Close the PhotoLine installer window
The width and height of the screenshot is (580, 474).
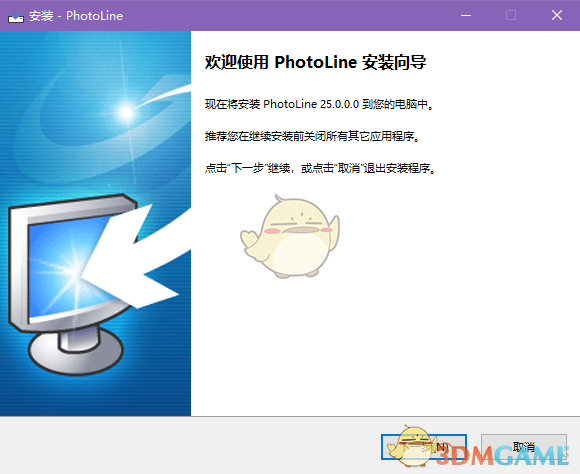(557, 15)
